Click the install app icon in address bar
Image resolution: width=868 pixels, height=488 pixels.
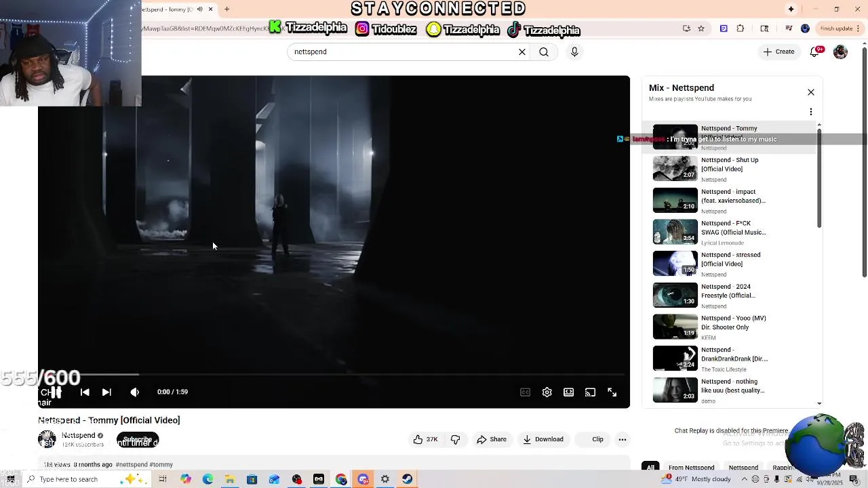pyautogui.click(x=686, y=28)
